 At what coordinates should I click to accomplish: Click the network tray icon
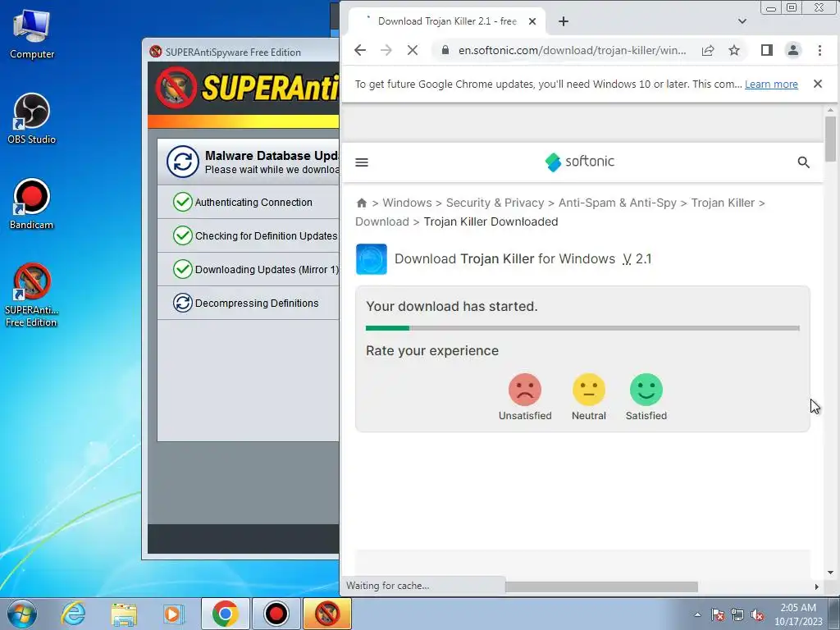pos(737,614)
